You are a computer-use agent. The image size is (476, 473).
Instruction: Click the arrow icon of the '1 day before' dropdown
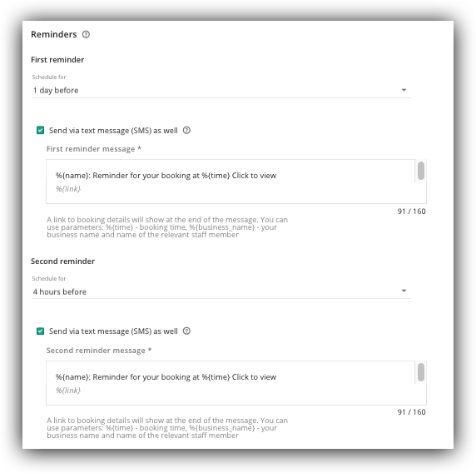point(404,90)
